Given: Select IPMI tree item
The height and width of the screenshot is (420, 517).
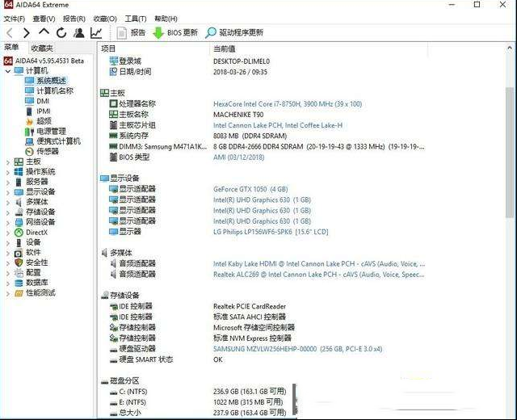Looking at the screenshot, I should coord(44,111).
